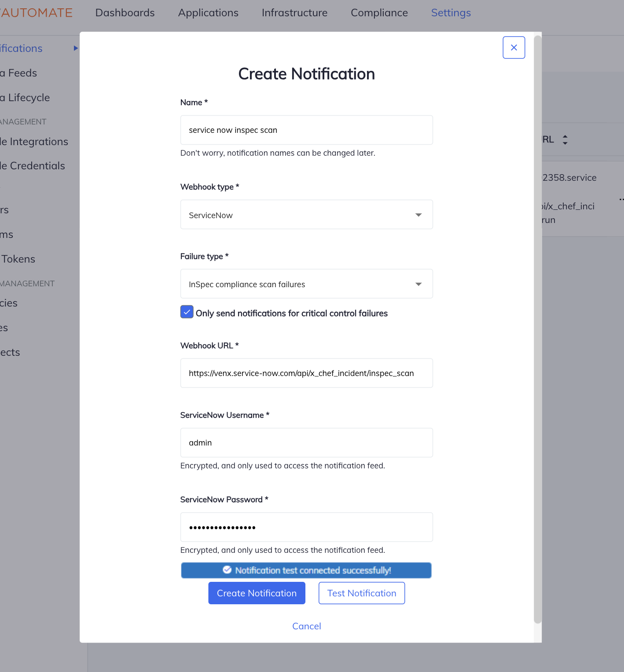Open the Dashboards section

point(125,13)
